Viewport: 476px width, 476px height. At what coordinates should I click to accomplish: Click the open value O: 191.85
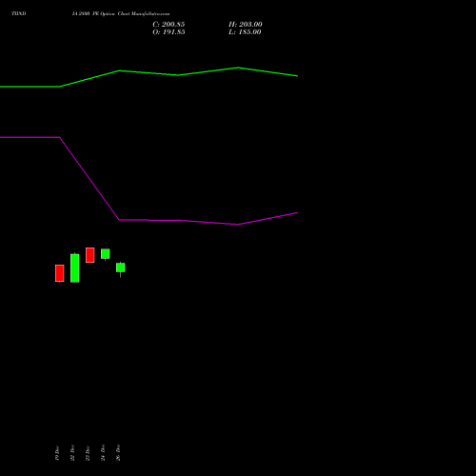point(169,32)
